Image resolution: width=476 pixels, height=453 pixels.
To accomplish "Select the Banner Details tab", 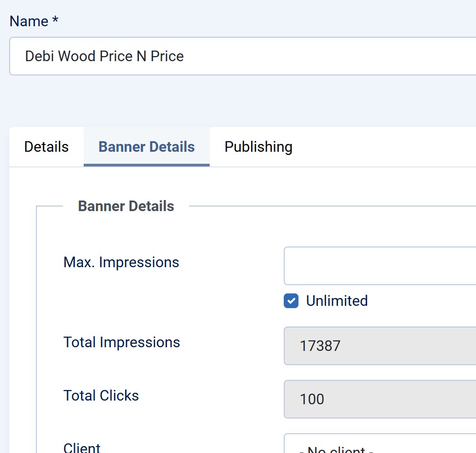I will 147,147.
